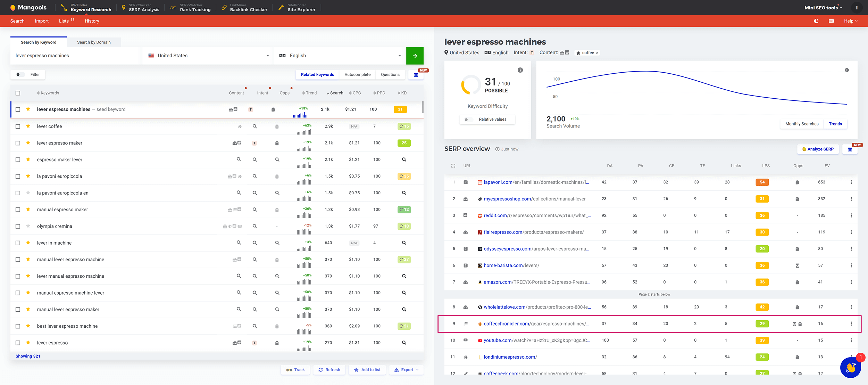The height and width of the screenshot is (385, 868).
Task: Click Refresh button
Action: (x=329, y=370)
